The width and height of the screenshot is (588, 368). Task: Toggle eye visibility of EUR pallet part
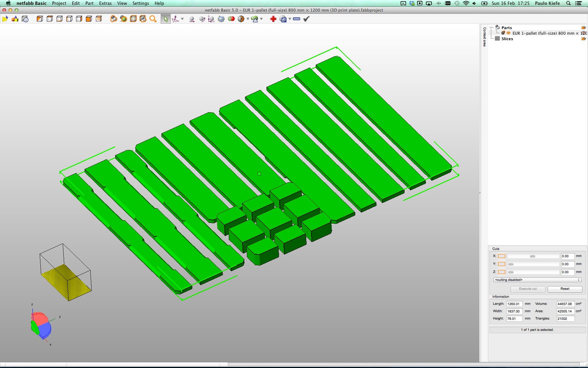coord(508,33)
